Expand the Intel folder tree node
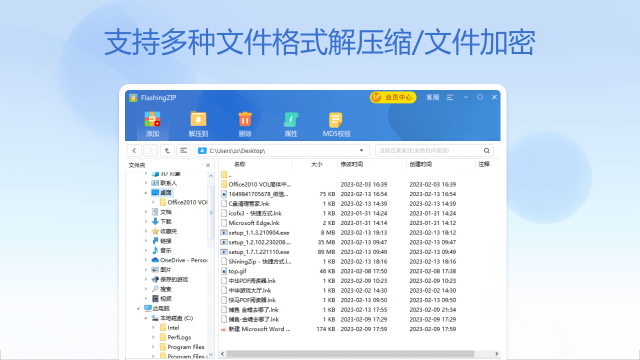Viewport: 640px width, 360px height. (153, 328)
